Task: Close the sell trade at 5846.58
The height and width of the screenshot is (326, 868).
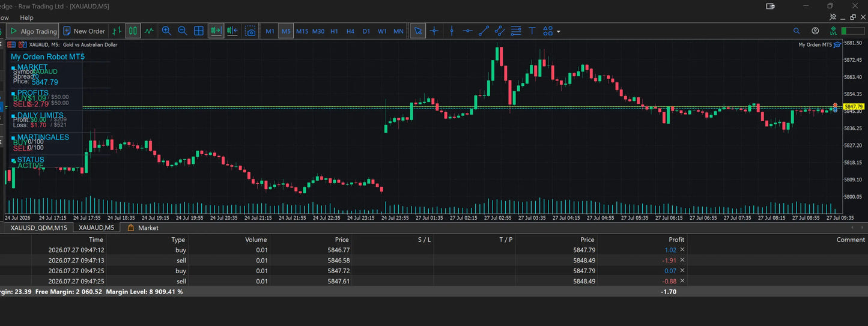Action: (x=682, y=261)
